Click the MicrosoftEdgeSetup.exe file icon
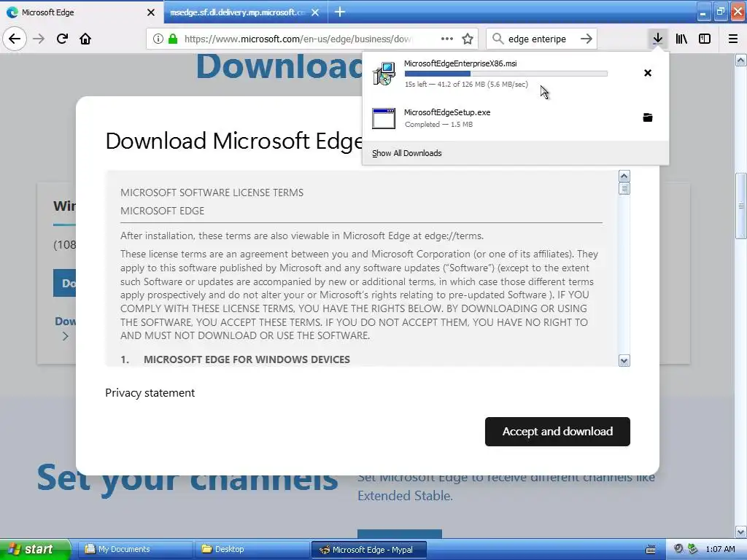The image size is (747, 560). 384,118
